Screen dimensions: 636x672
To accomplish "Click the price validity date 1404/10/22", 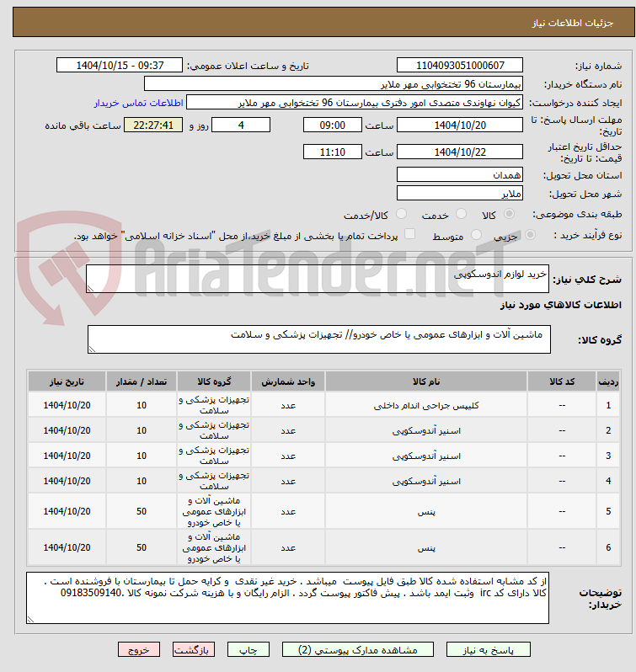I will pos(460,152).
